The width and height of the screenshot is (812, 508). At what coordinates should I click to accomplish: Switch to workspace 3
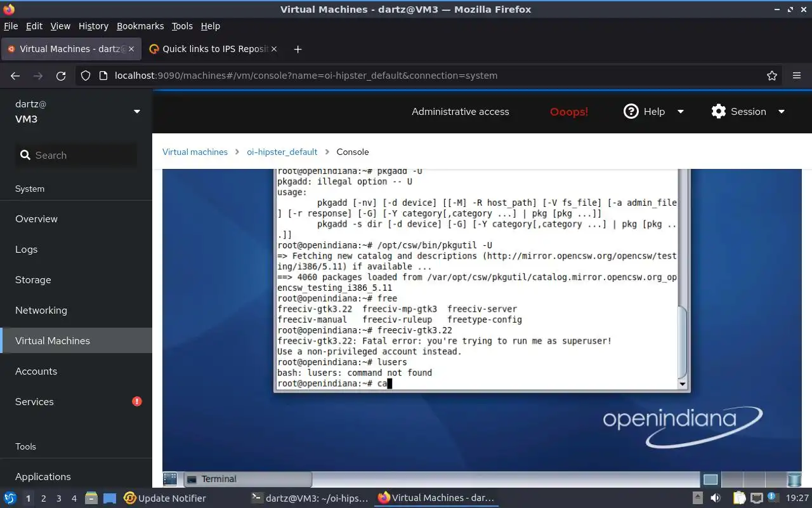tap(58, 498)
